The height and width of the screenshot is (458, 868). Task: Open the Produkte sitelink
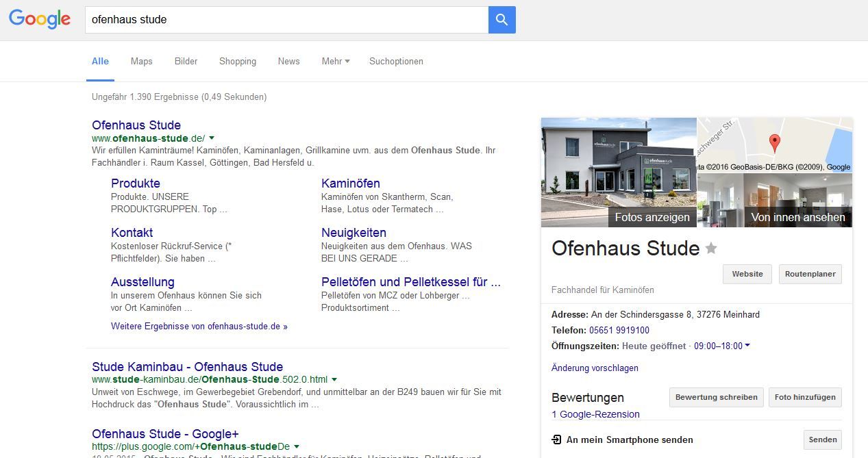(136, 183)
